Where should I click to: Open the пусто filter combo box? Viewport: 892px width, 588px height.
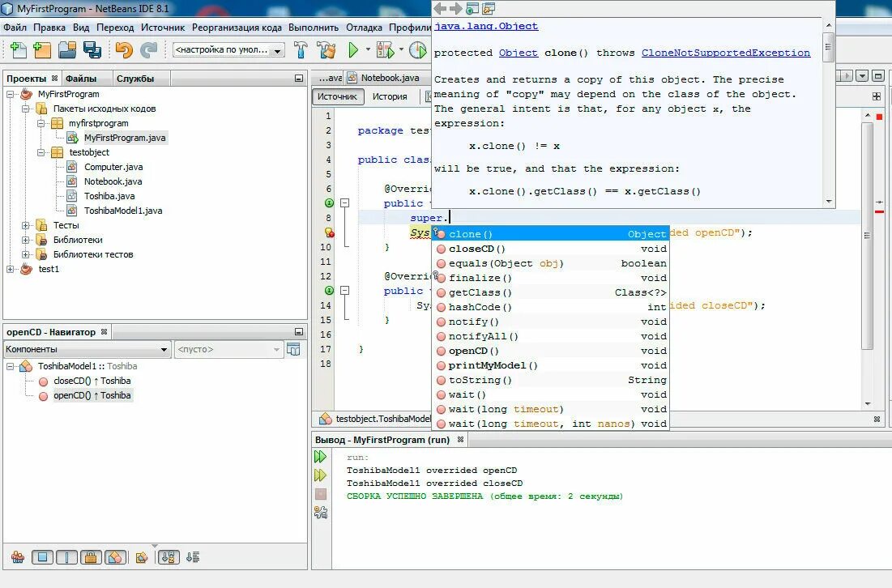click(229, 349)
